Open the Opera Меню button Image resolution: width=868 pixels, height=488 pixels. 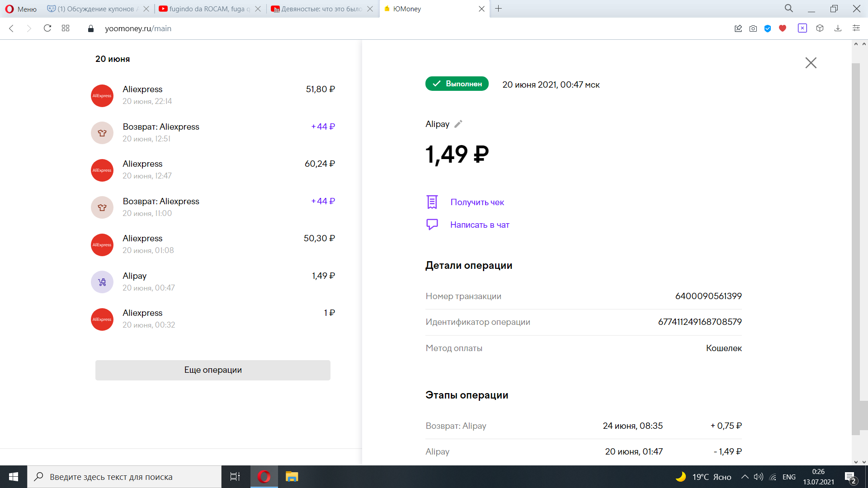[x=21, y=9]
